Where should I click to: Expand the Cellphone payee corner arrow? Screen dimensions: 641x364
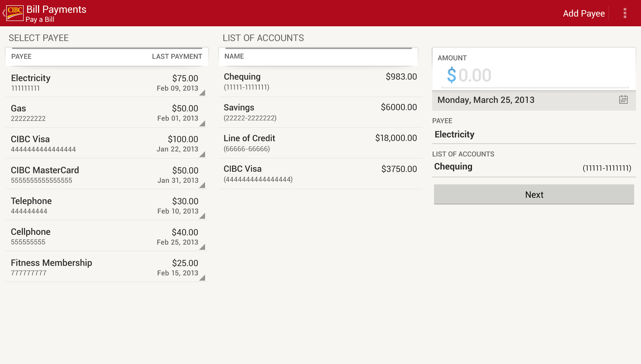(202, 247)
